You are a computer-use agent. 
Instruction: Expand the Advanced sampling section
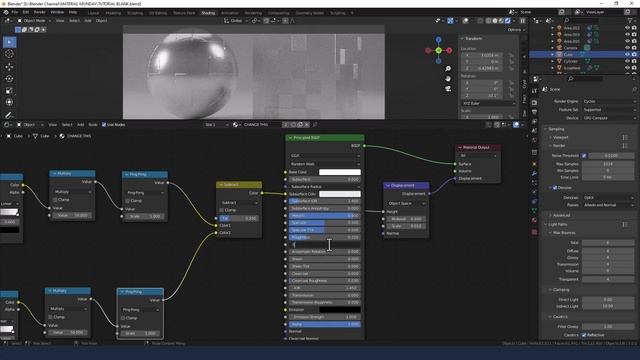[561, 215]
